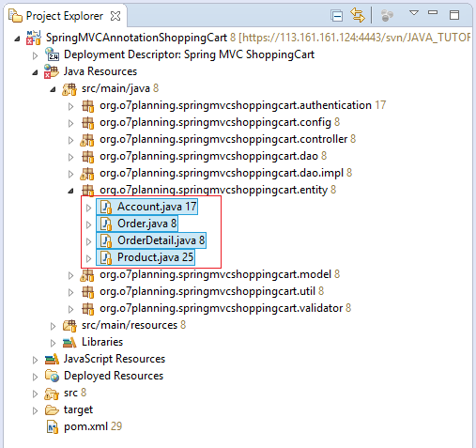Click the Libraries books icon
Image resolution: width=476 pixels, height=448 pixels.
click(x=69, y=342)
